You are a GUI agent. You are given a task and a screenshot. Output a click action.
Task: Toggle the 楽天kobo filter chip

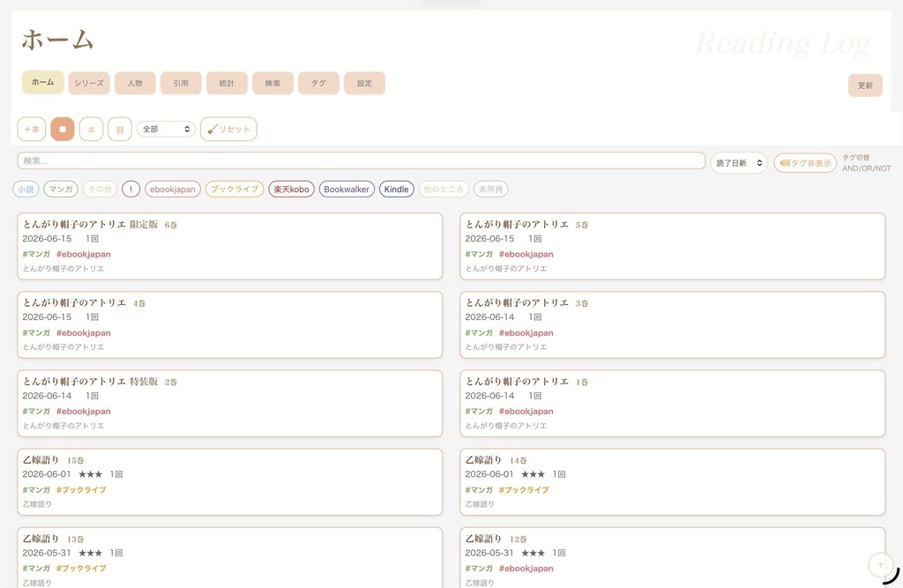click(291, 189)
